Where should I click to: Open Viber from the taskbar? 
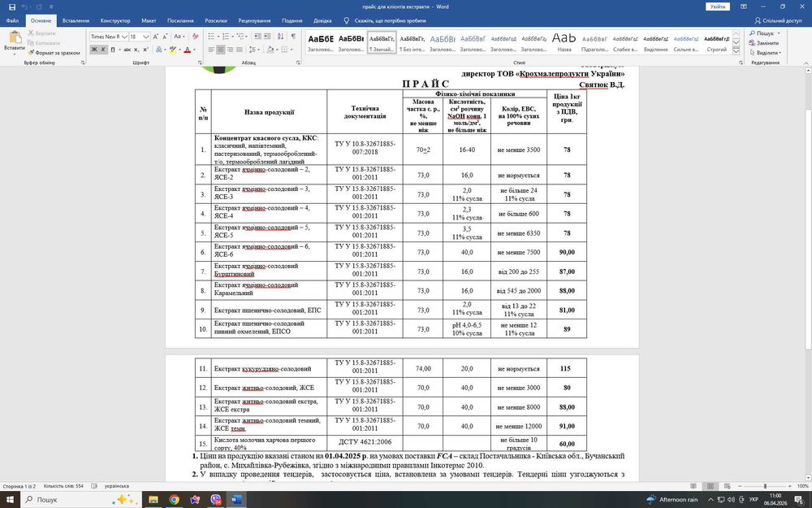(216, 500)
